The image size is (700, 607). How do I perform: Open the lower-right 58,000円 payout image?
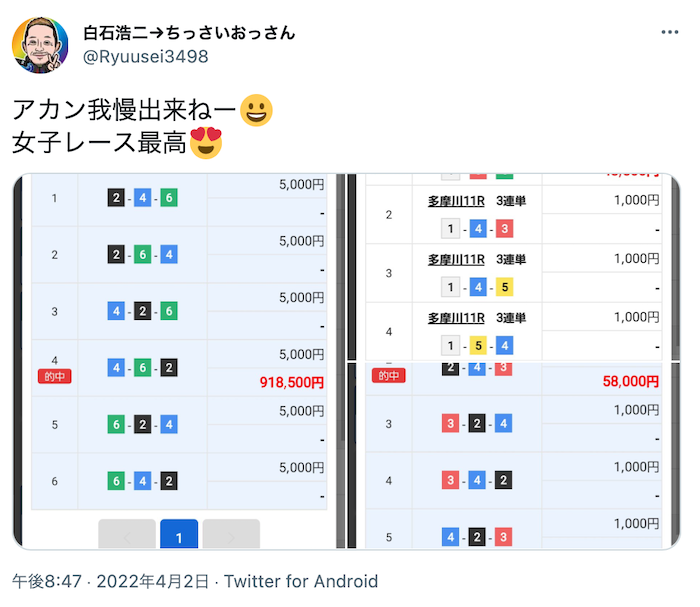pos(513,456)
